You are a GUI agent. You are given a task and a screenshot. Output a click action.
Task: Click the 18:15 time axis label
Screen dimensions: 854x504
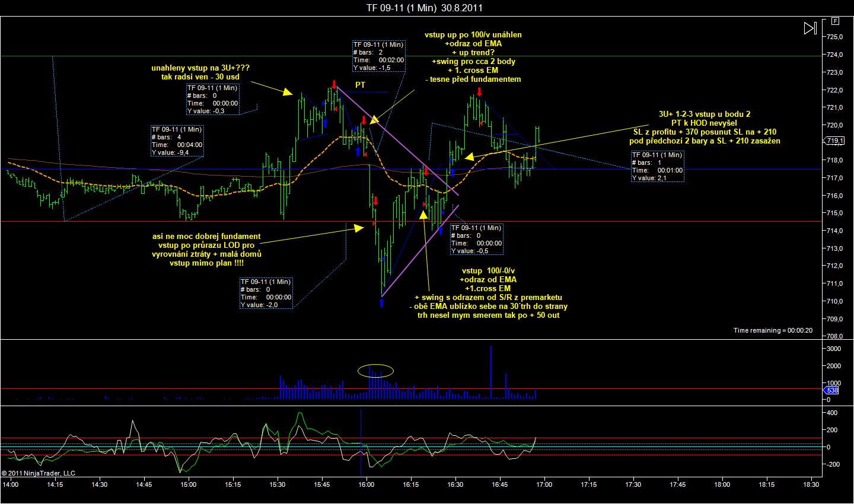coord(767,484)
